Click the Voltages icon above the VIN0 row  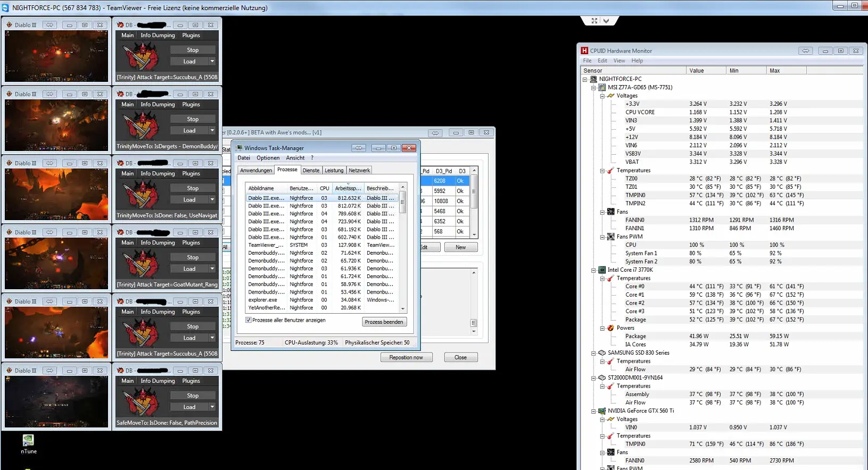coord(611,419)
